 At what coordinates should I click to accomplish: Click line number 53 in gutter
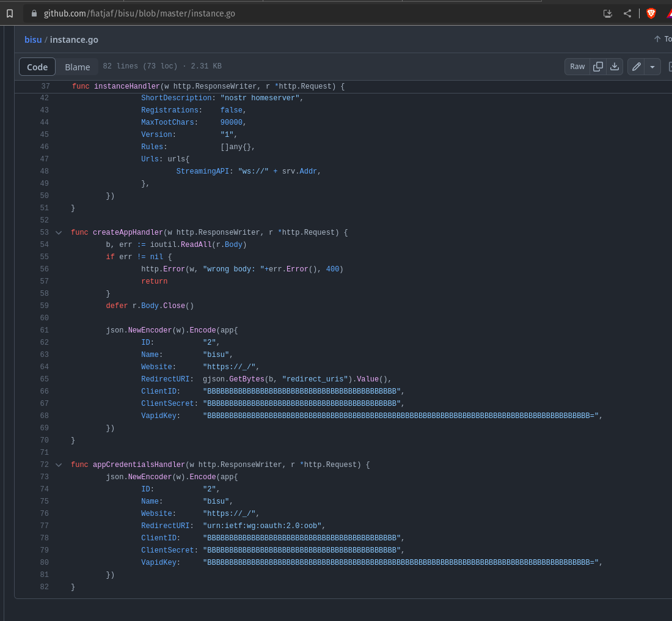pos(44,232)
